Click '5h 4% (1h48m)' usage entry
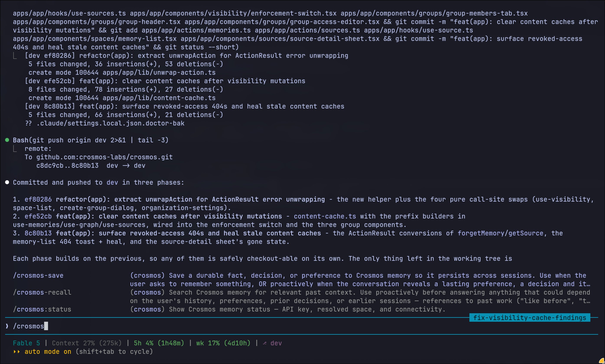The width and height of the screenshot is (605, 364). (x=159, y=343)
